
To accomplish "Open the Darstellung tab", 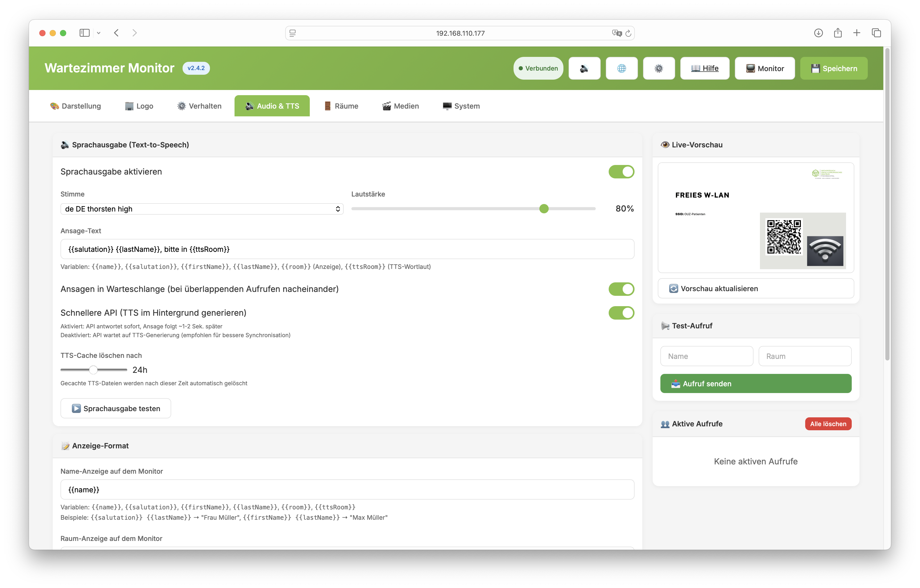I will [x=75, y=106].
